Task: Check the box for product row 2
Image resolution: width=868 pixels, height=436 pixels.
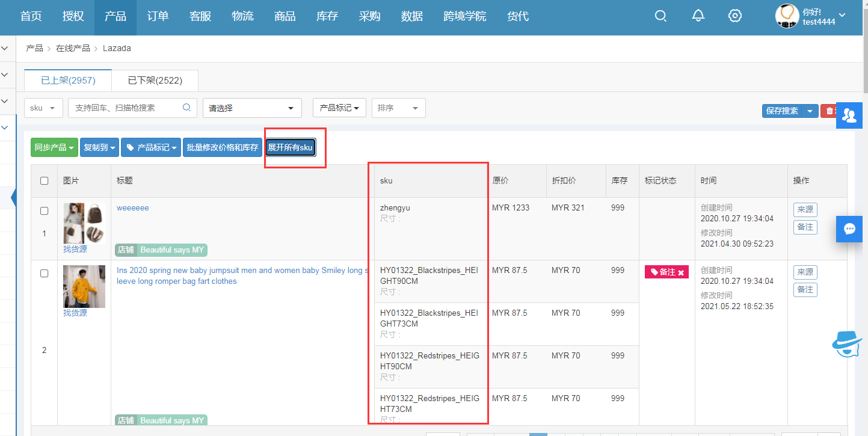Action: pyautogui.click(x=44, y=274)
